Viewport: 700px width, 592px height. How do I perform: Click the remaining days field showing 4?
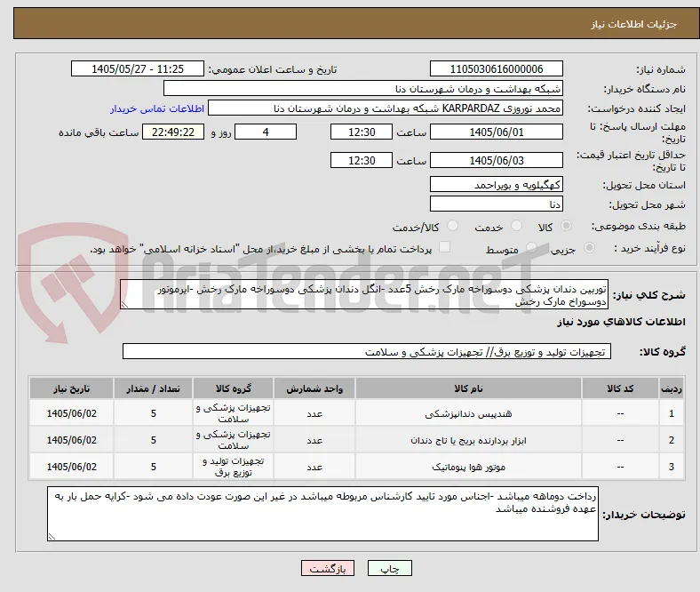click(266, 132)
